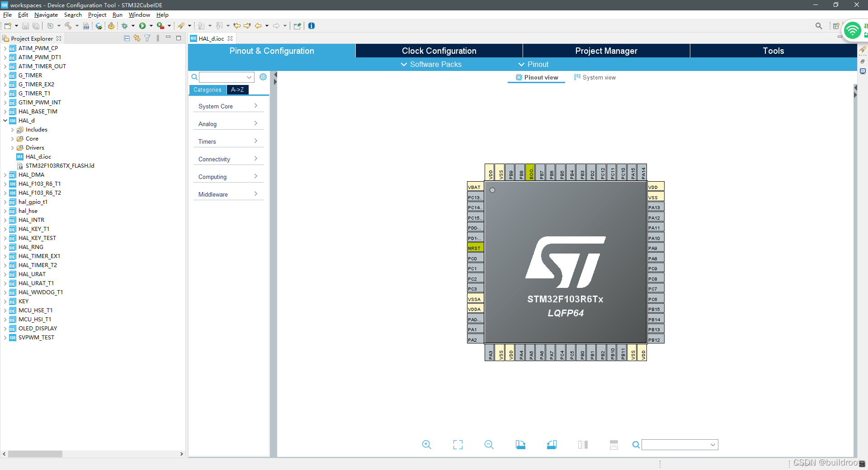Image resolution: width=868 pixels, height=470 pixels.
Task: Click the green Run button icon
Action: [142, 26]
